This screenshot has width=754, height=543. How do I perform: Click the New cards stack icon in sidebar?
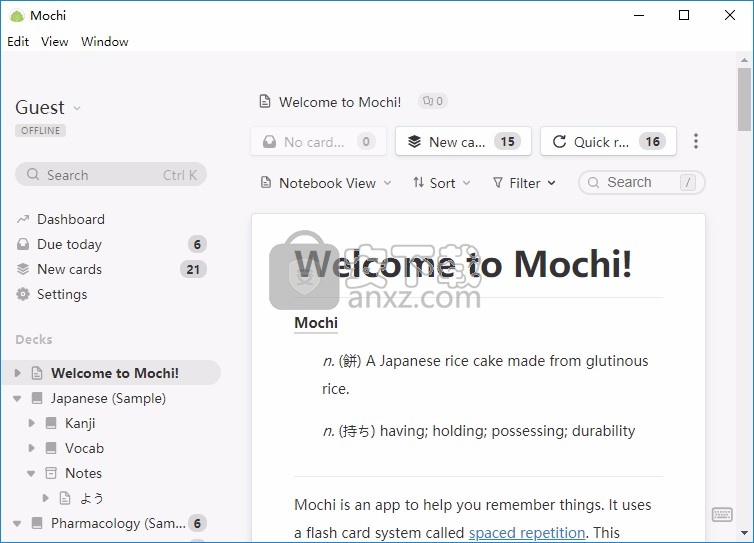tap(23, 269)
